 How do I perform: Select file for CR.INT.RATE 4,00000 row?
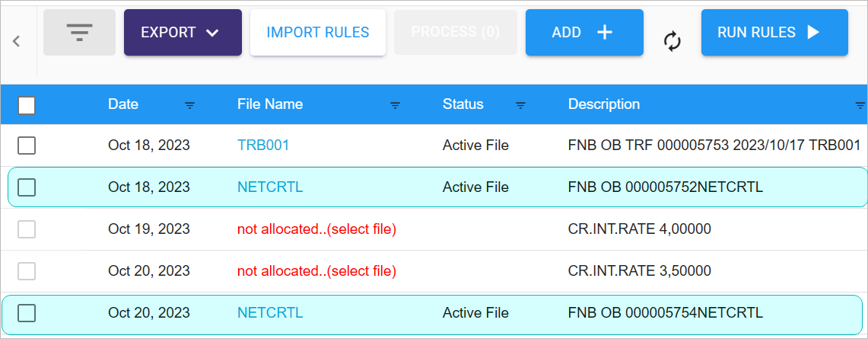point(316,229)
